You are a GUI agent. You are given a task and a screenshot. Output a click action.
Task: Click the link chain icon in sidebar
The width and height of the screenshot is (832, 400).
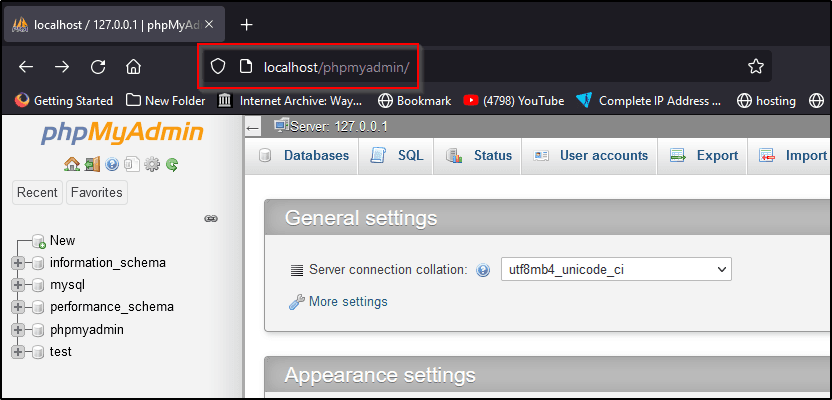click(x=211, y=219)
